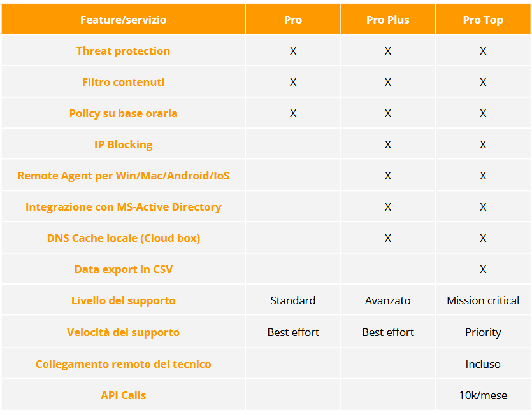Click the Incluso cell for remote technician
The width and height of the screenshot is (532, 415).
[x=483, y=364]
